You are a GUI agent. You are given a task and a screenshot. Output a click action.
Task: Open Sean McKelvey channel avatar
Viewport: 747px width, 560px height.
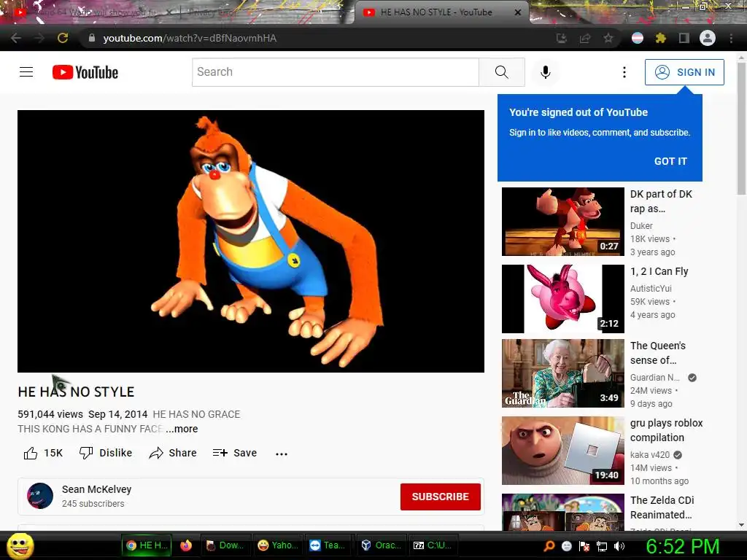coord(40,496)
